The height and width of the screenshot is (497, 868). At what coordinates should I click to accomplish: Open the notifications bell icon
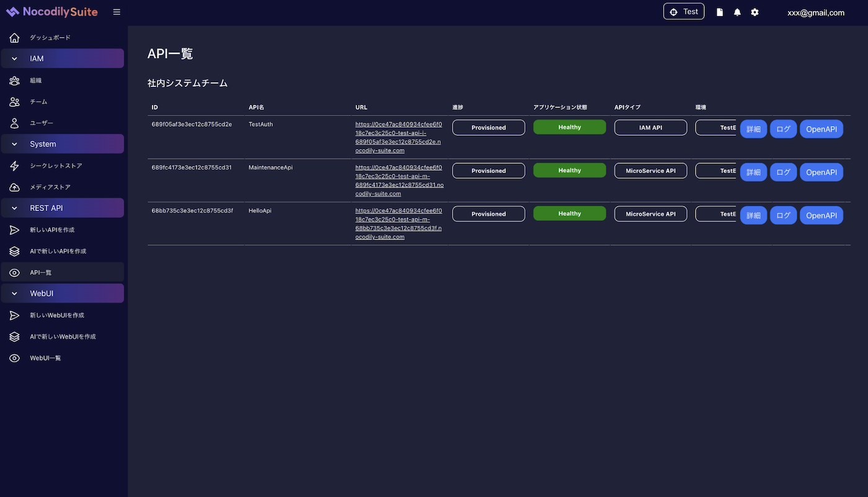click(737, 12)
